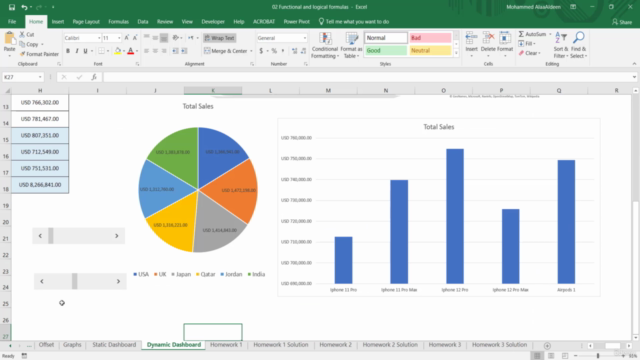Add a new sheet with plus icon
This screenshot has width=640, height=360.
[x=547, y=346]
